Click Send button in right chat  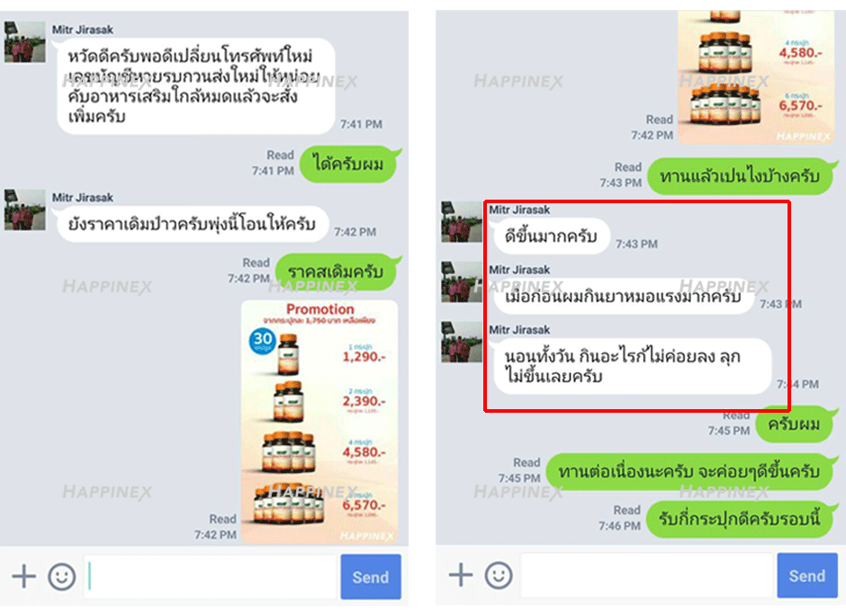[807, 575]
